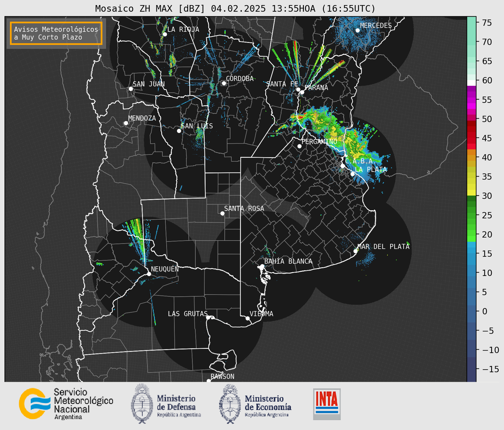Click the Mendoza city marker dot
The image size is (504, 430).
pyautogui.click(x=126, y=123)
